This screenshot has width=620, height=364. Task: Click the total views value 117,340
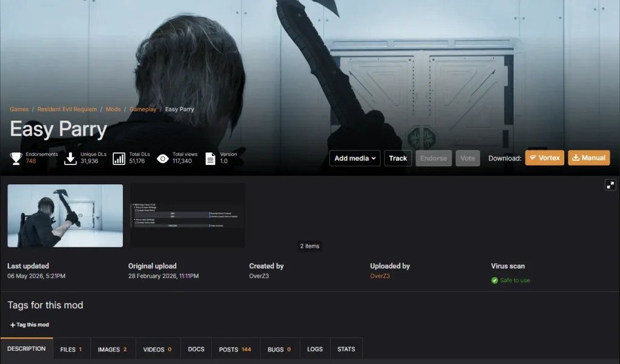pos(182,161)
